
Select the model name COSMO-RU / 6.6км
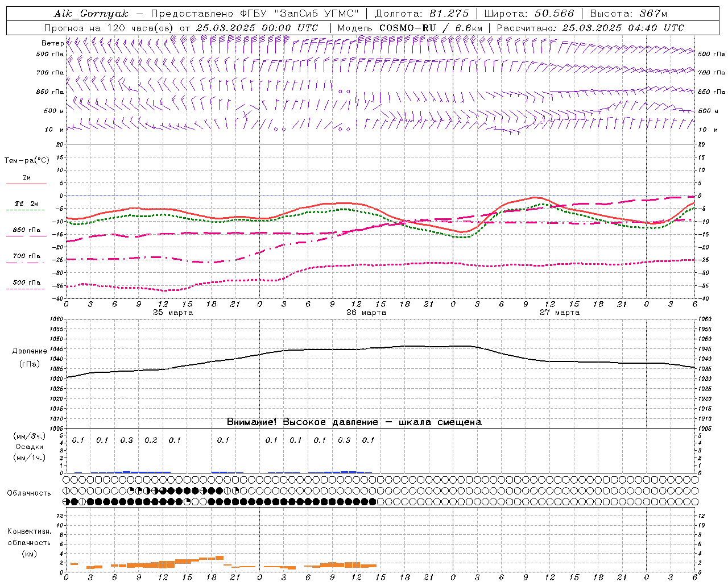click(x=431, y=28)
